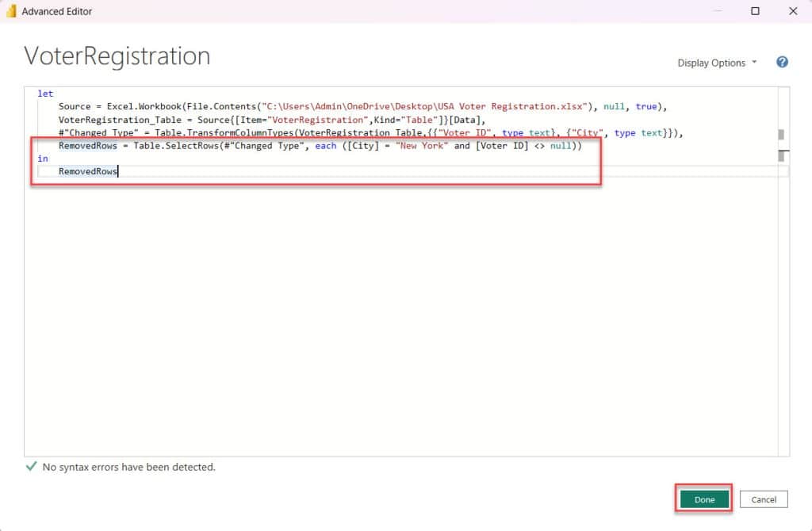The width and height of the screenshot is (812, 531).
Task: Click the 'null' after [Voter ID] <>
Action: click(x=561, y=146)
